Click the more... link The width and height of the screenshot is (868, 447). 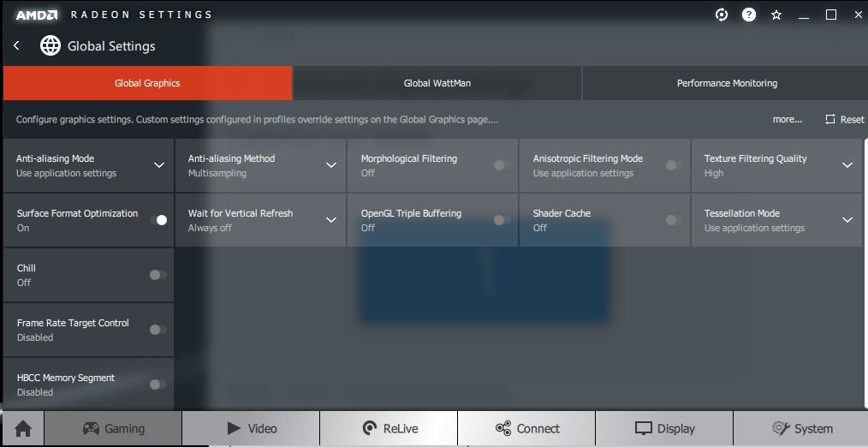tap(788, 119)
